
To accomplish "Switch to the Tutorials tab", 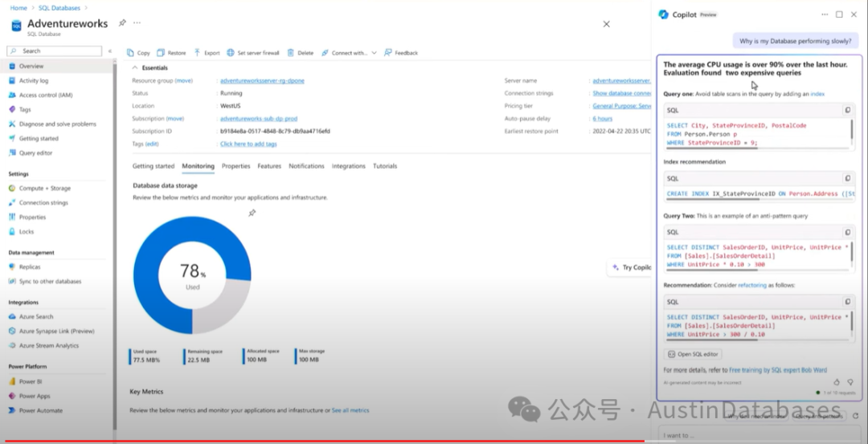I will pyautogui.click(x=385, y=166).
